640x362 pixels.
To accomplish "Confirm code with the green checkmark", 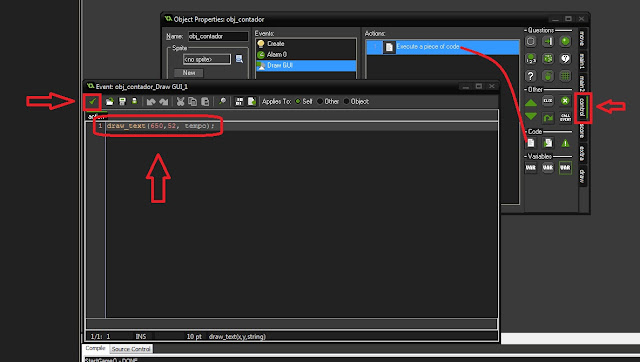I will click(x=93, y=101).
